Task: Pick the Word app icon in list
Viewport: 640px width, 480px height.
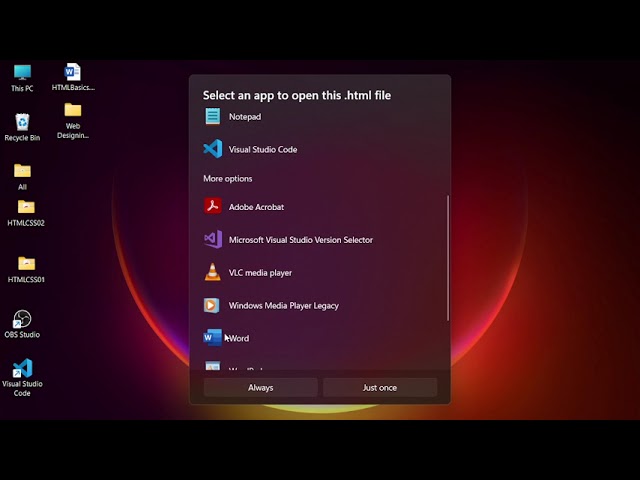Action: click(213, 338)
